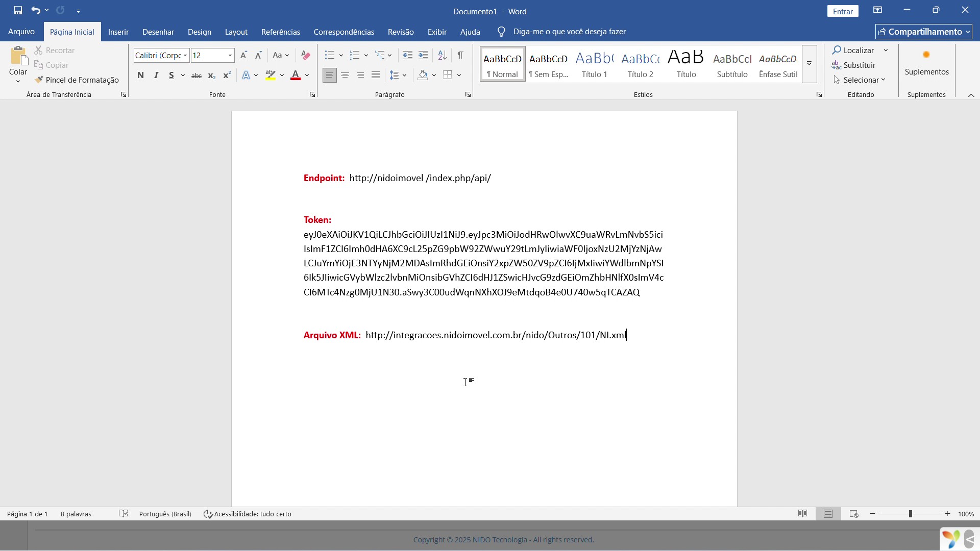This screenshot has width=980, height=551.
Task: Open the Inserir ribbon tab
Action: click(118, 32)
